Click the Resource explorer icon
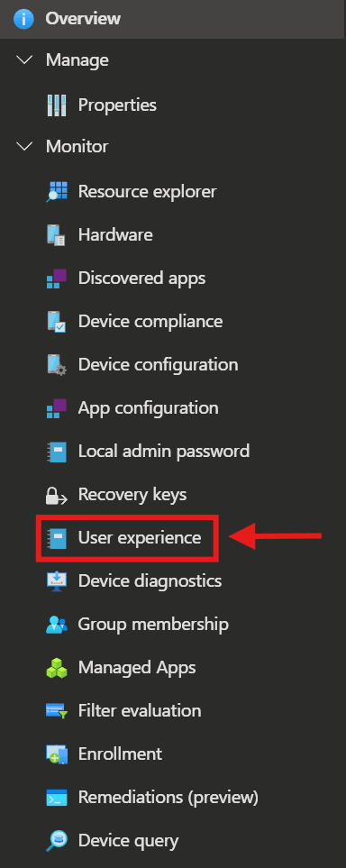The height and width of the screenshot is (868, 346). (57, 191)
